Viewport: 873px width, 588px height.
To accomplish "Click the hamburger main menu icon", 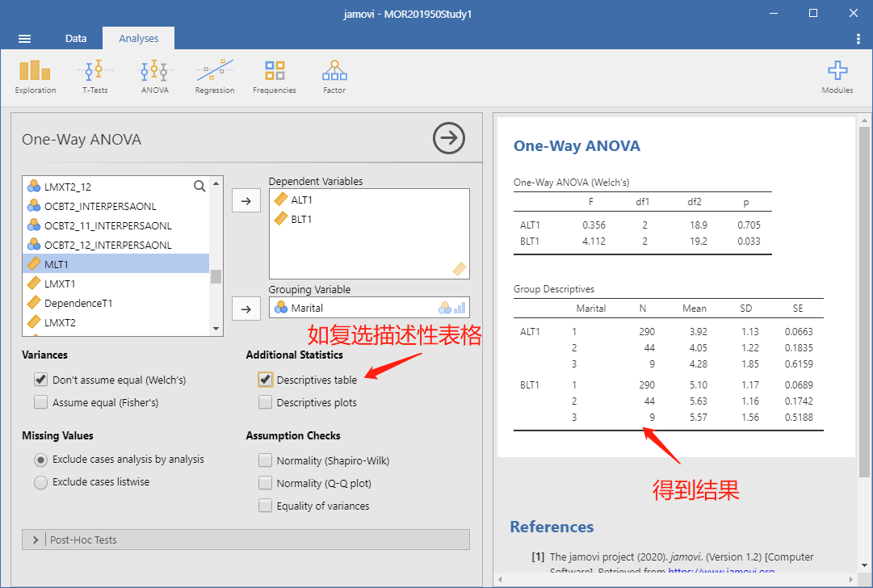I will coord(24,39).
